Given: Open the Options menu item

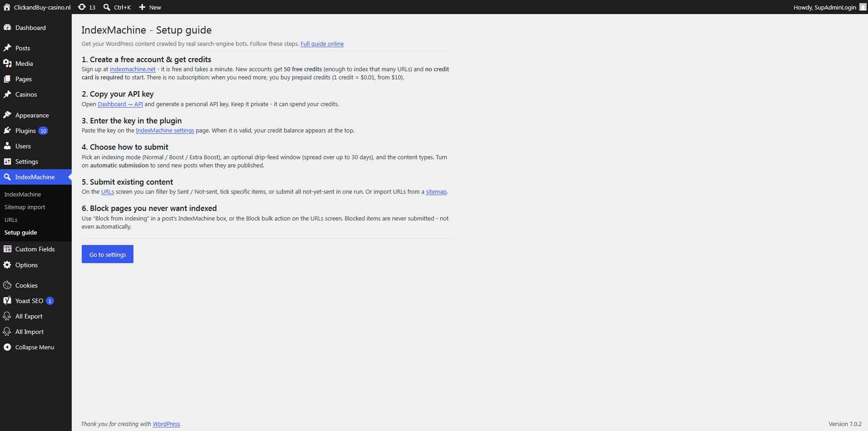Looking at the screenshot, I should (26, 265).
